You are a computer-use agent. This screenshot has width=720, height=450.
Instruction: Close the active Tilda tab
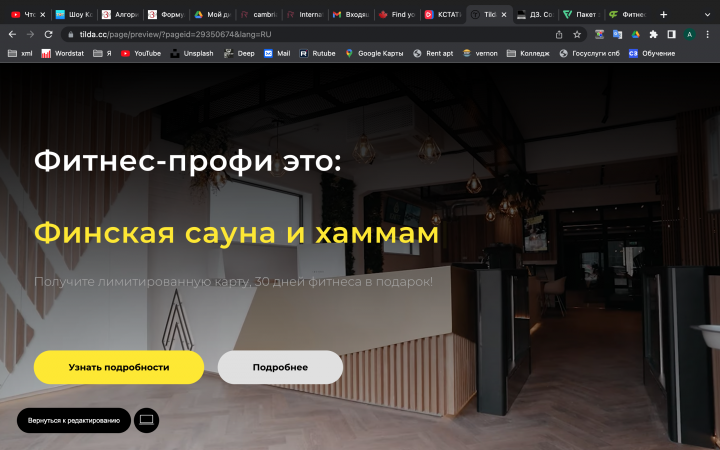pos(504,15)
